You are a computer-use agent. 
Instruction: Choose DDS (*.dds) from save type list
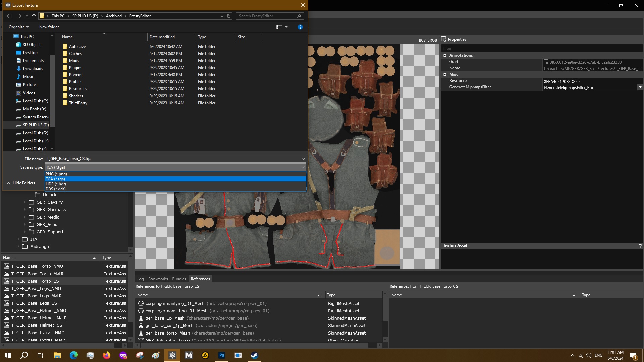(x=56, y=189)
